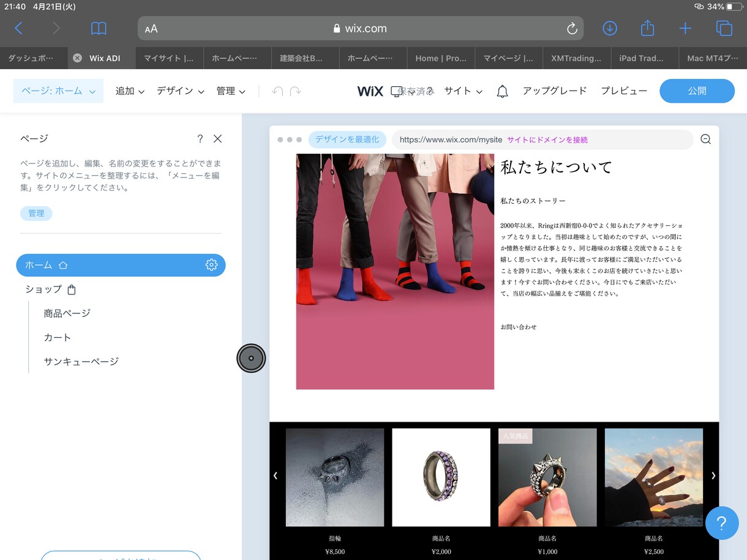Select サンキューページ
This screenshot has height=560, width=747.
tap(81, 361)
